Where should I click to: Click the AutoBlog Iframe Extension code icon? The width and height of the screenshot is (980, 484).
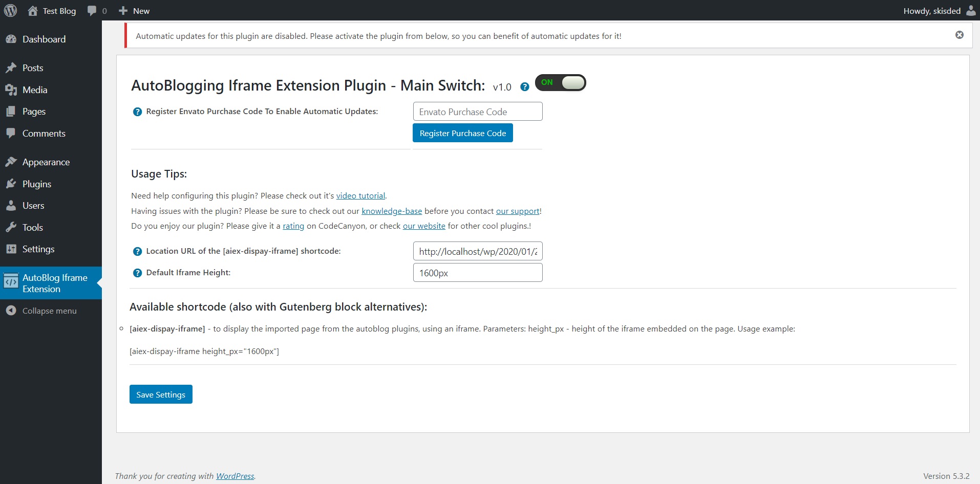click(11, 281)
